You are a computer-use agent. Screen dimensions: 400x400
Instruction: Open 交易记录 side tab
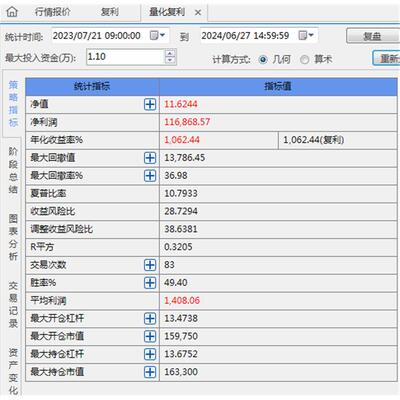[13, 304]
